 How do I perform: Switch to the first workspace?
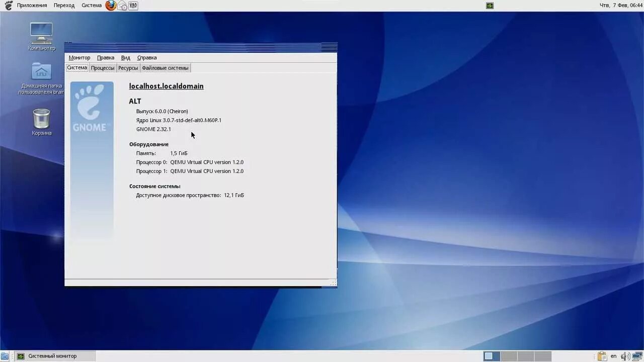[x=492, y=356]
